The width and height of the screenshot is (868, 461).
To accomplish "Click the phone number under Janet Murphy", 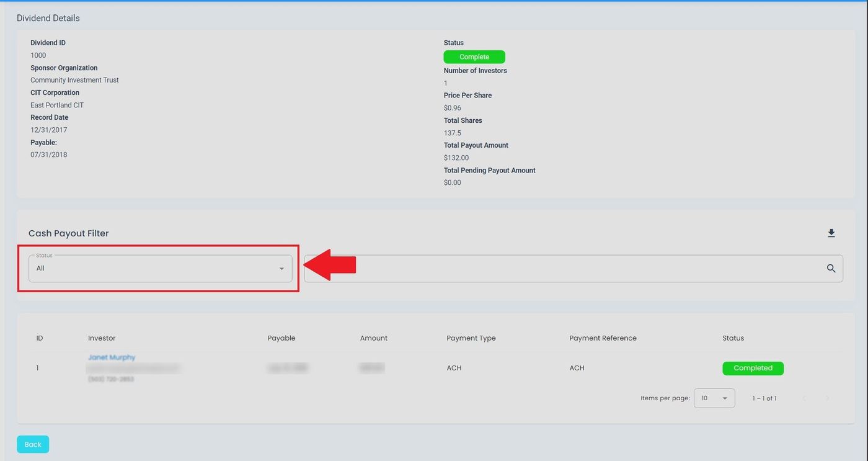I will pyautogui.click(x=111, y=379).
